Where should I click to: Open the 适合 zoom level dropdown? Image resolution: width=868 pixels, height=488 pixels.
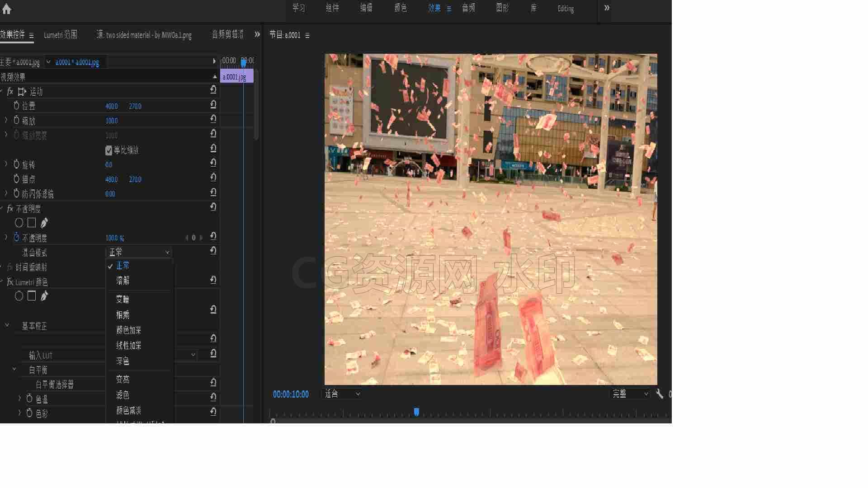[342, 394]
